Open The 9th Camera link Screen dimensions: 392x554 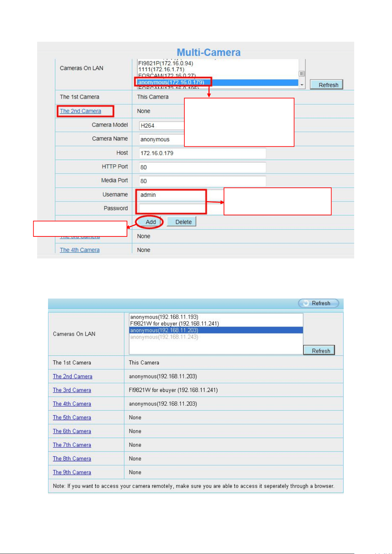click(x=72, y=472)
